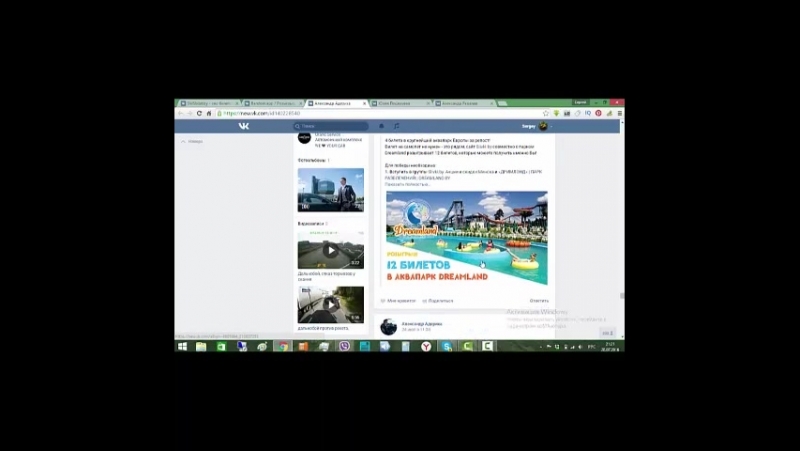Expand the post with Показать полностью
This screenshot has width=800, height=451.
pyautogui.click(x=407, y=184)
